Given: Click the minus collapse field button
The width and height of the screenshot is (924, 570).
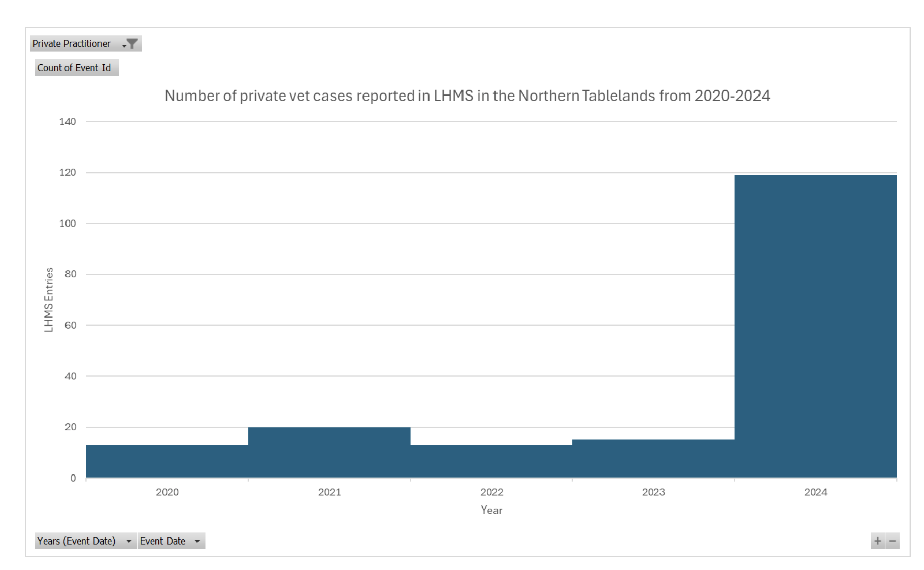Looking at the screenshot, I should pos(893,541).
